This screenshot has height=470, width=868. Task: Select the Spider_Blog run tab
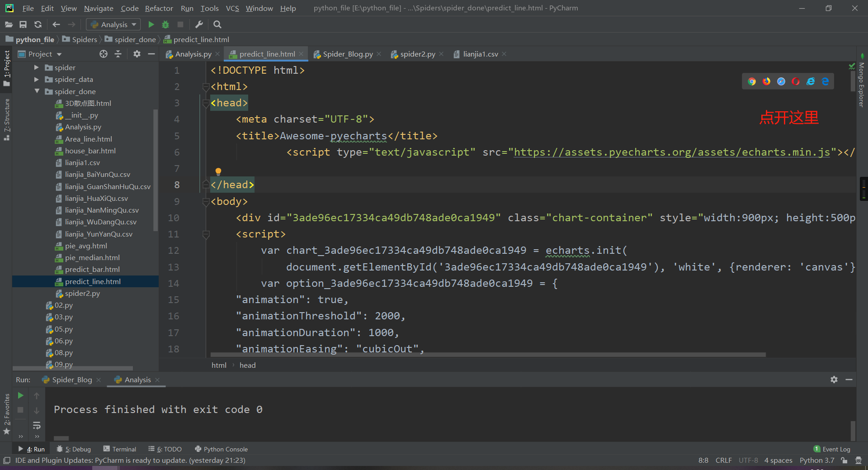tap(72, 380)
